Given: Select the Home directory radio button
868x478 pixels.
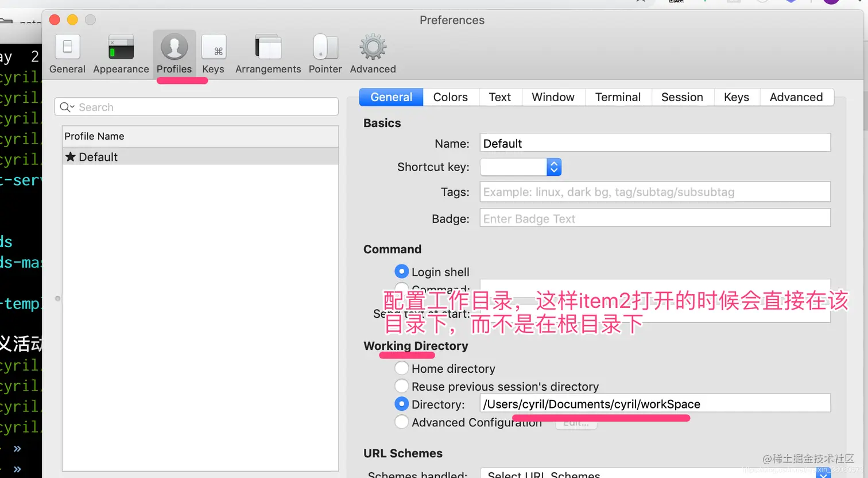Looking at the screenshot, I should point(402,368).
